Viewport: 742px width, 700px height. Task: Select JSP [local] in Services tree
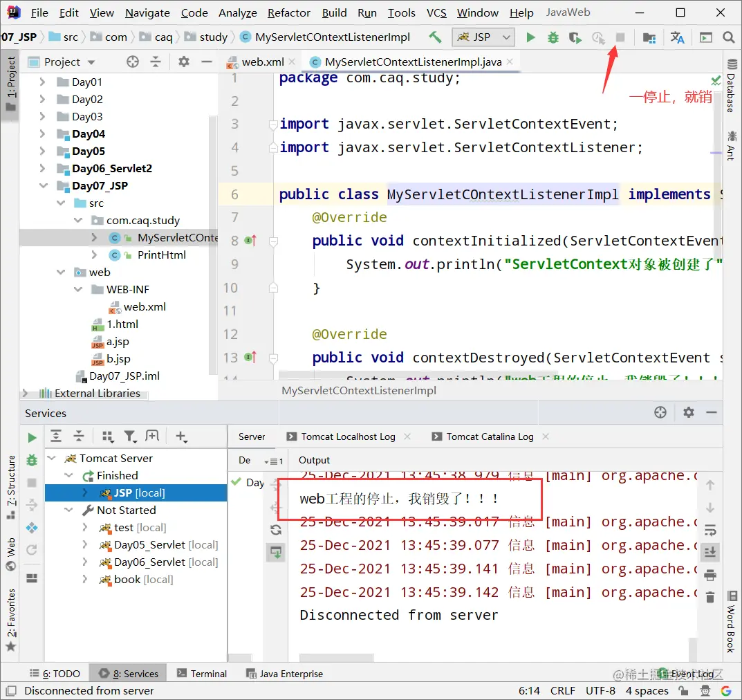point(136,492)
